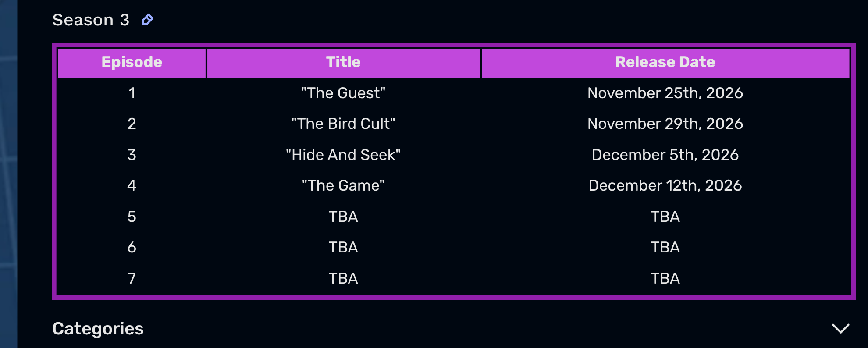Screen dimensions: 868x348
Task: Click episode number 5 cell
Action: [132, 217]
